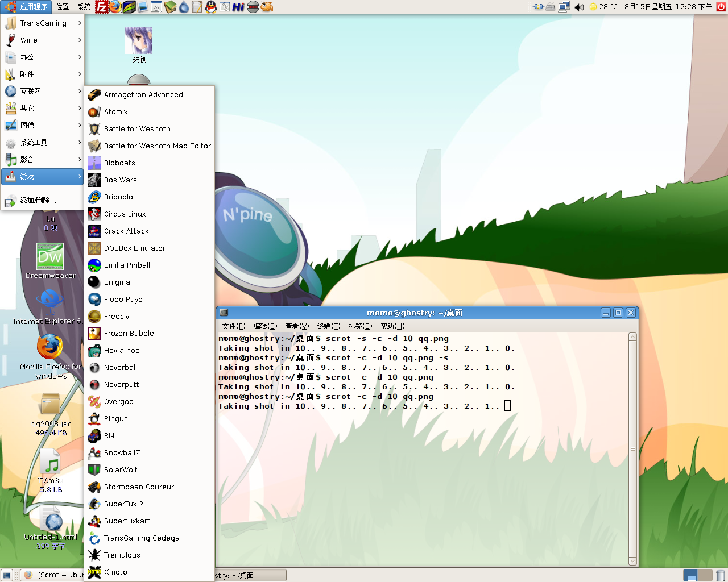Open Pingus game entry
The width and height of the screenshot is (728, 582).
(x=150, y=419)
